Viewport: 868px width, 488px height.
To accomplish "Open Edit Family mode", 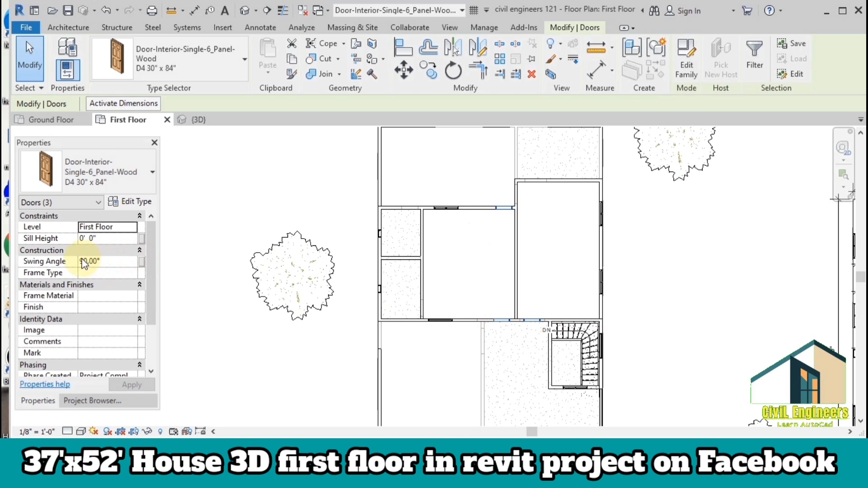I will click(x=686, y=59).
